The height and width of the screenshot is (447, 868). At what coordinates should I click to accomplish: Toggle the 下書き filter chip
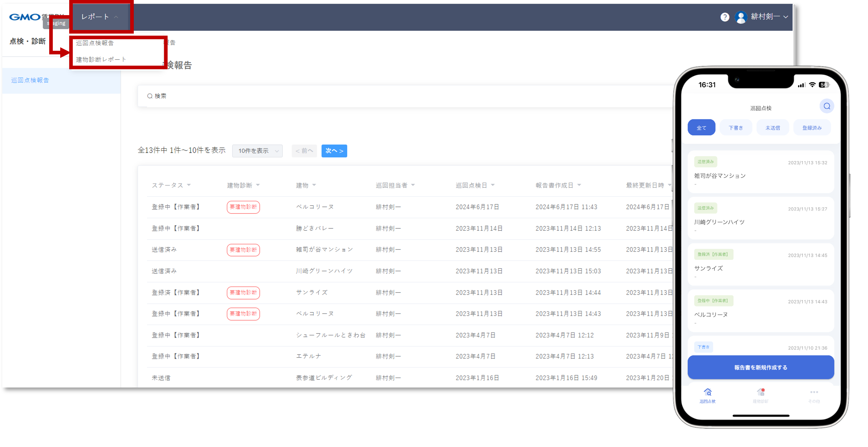736,127
